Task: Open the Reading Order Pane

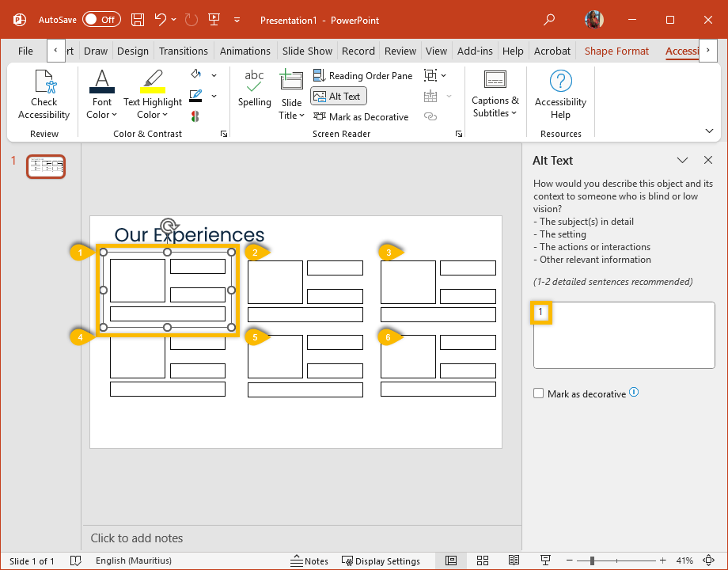Action: click(x=363, y=75)
